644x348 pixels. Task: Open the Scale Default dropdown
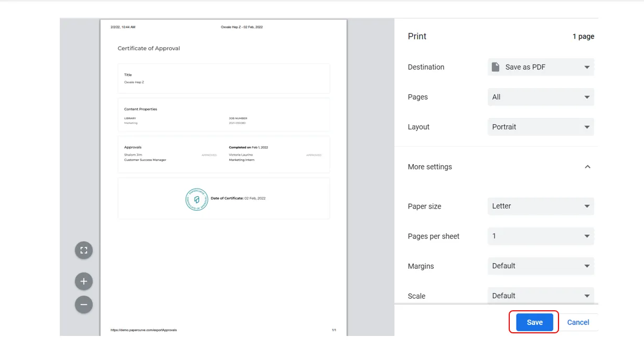coord(541,296)
